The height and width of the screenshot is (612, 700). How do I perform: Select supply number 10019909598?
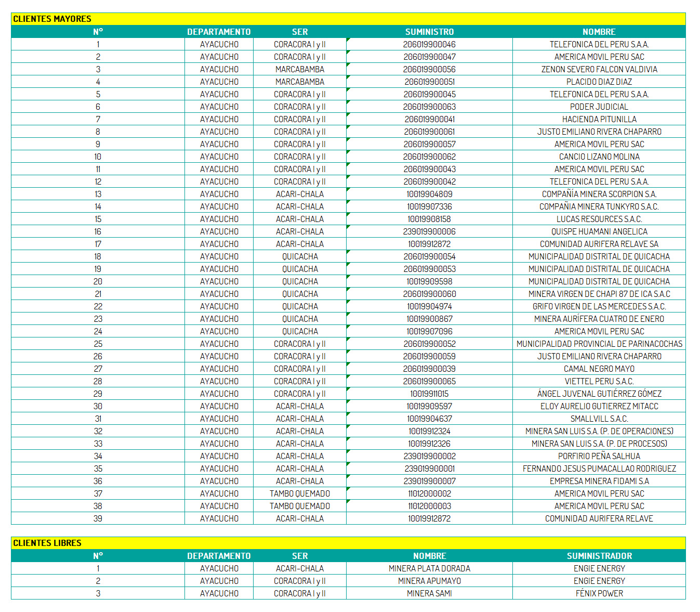point(429,281)
